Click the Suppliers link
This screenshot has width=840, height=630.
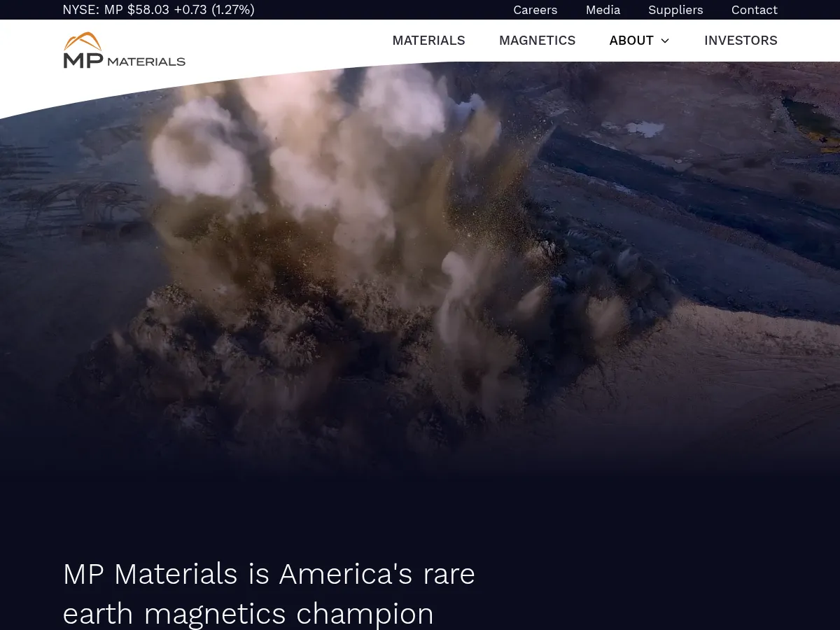point(675,10)
